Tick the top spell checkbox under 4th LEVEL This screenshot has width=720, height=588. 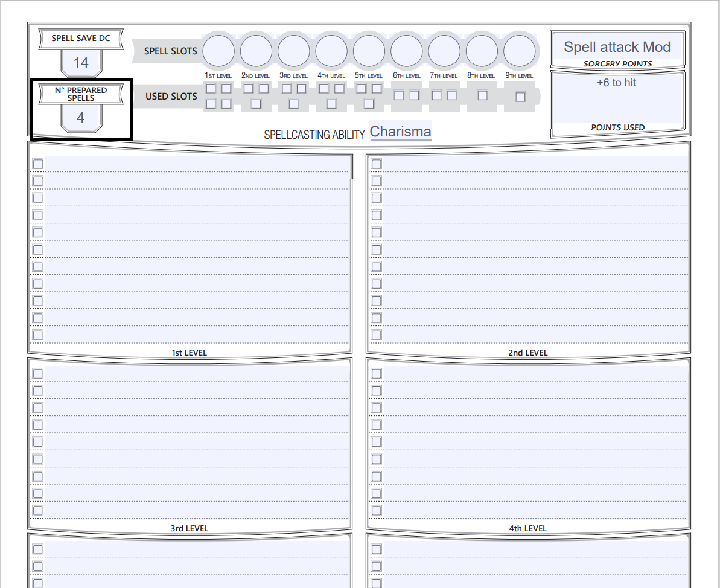[376, 372]
